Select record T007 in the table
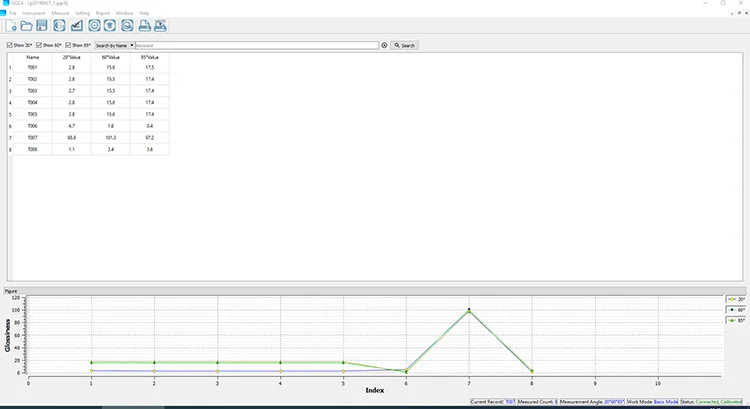Viewport: 750px width, 409px height. click(33, 138)
